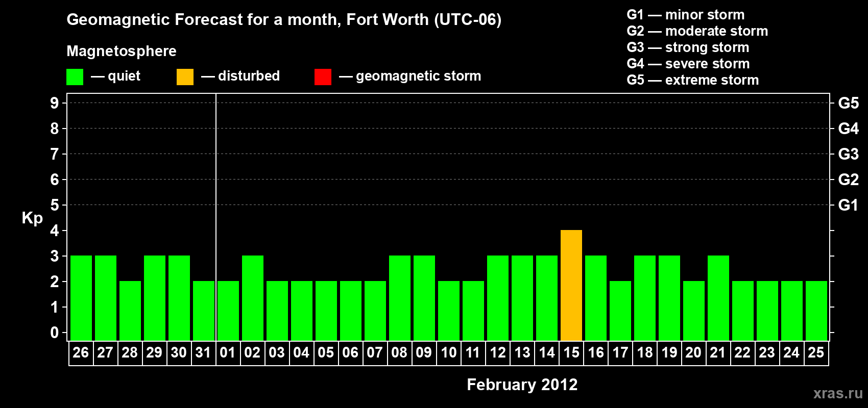Click the green bar above day 18

tap(645, 298)
